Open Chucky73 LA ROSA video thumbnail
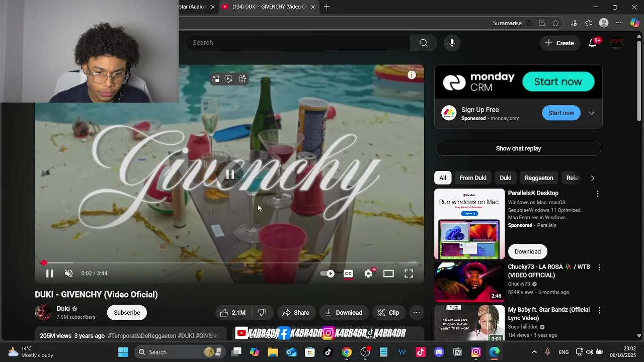Screen dimensions: 644x362 (469, 282)
